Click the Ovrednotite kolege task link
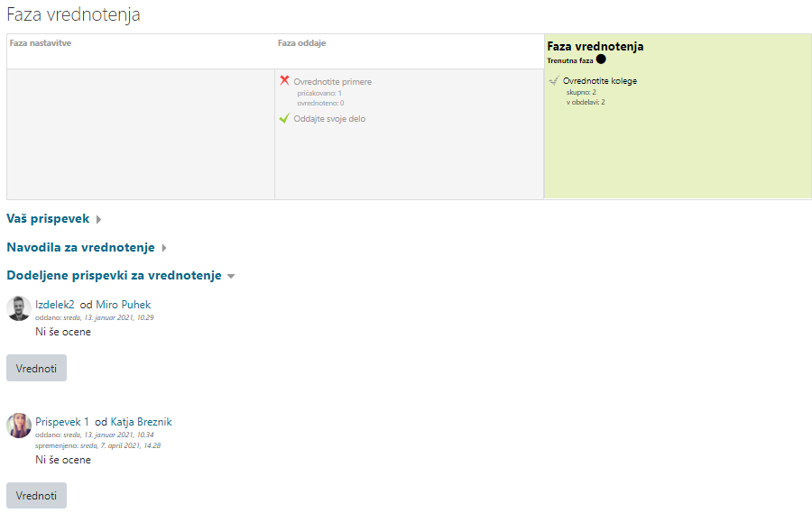Viewport: 812px width, 513px height. pos(599,81)
